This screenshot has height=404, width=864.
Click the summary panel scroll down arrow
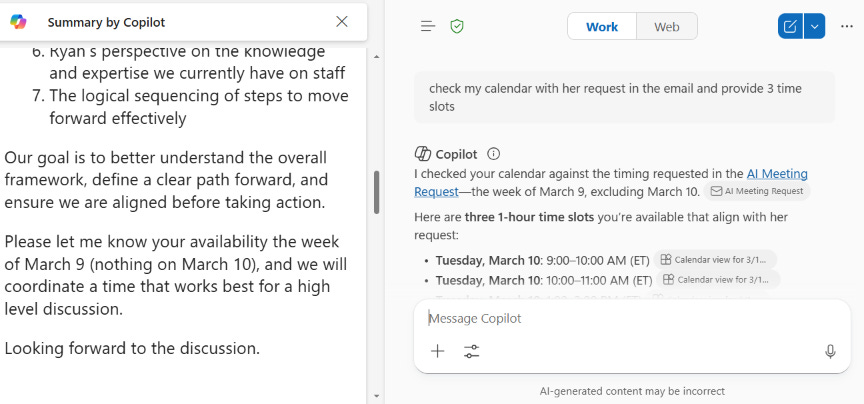pos(376,395)
